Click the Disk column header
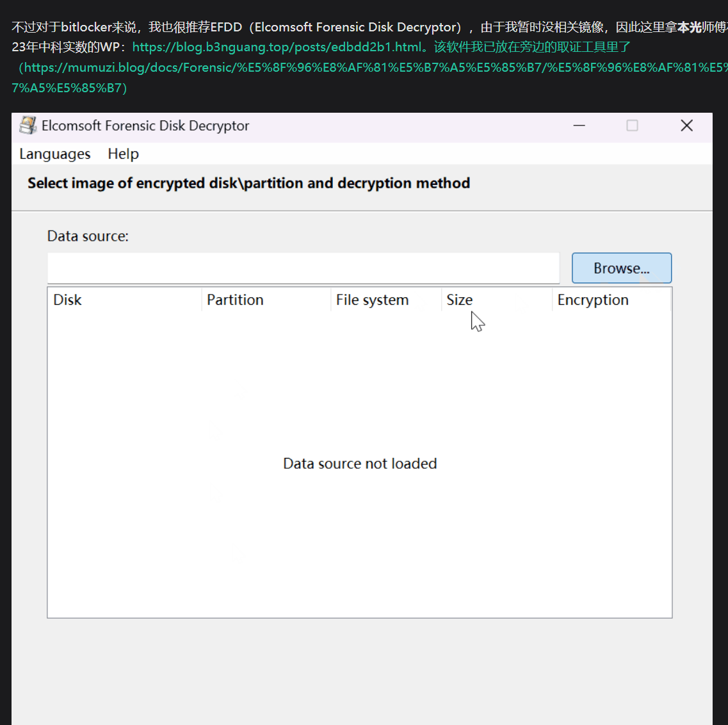 click(124, 300)
